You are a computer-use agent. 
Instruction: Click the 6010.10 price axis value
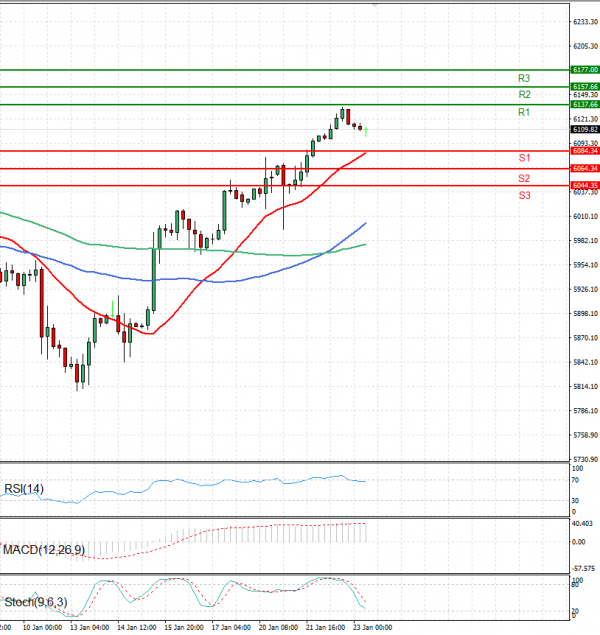585,216
